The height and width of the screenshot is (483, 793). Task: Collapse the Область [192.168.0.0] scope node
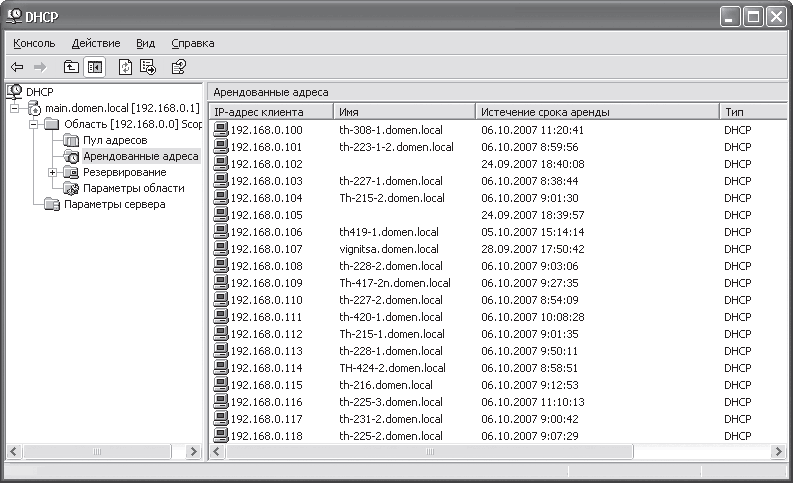click(33, 124)
